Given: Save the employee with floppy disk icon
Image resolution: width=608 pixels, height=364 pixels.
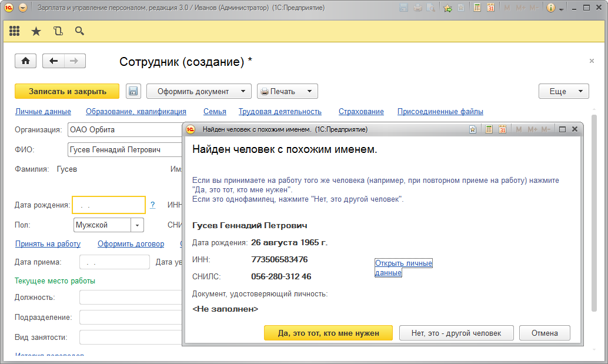Looking at the screenshot, I should coord(133,91).
